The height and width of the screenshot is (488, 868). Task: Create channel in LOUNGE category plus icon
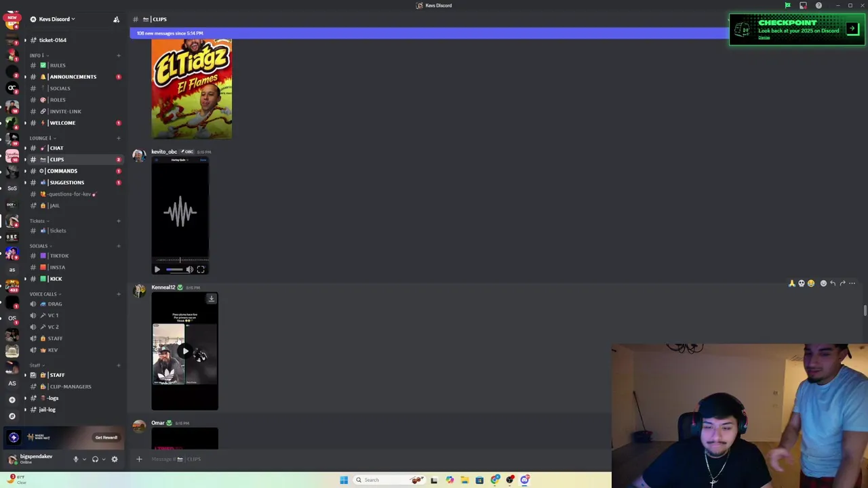pos(119,138)
